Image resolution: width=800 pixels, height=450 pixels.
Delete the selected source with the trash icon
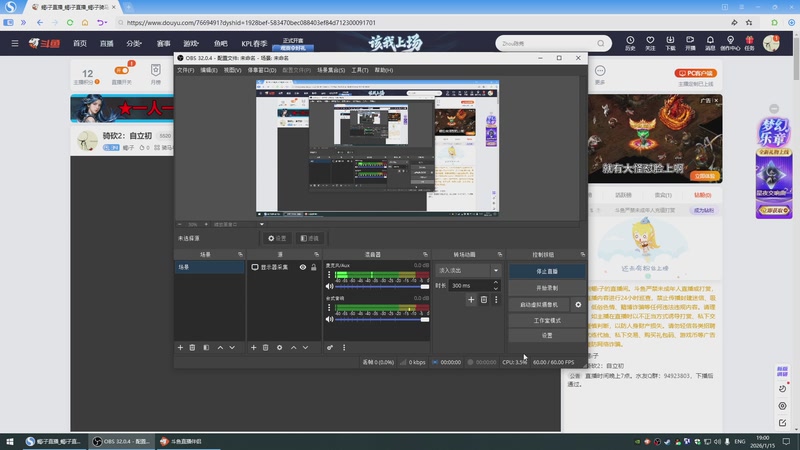point(266,347)
